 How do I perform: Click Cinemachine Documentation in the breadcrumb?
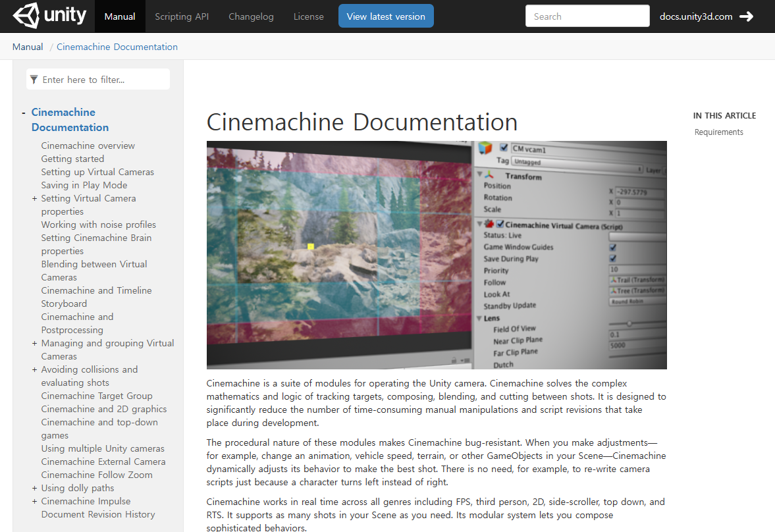(x=117, y=47)
